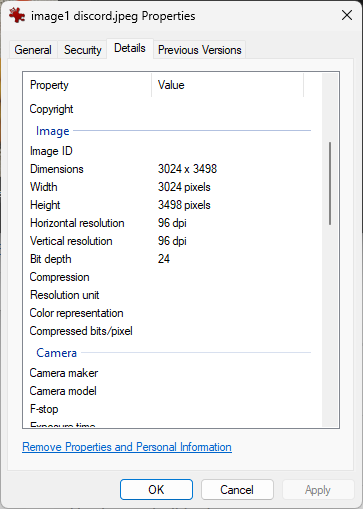Select the Camera maker row
The width and height of the screenshot is (363, 509).
pos(170,373)
